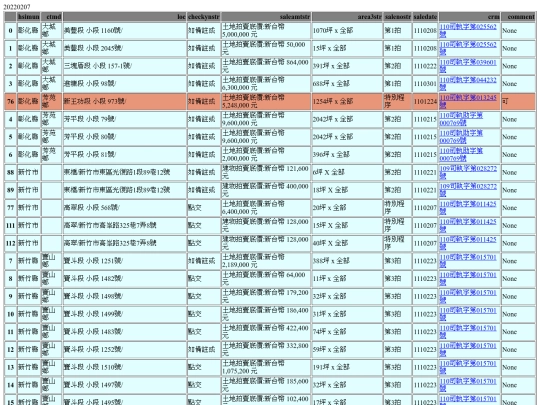Image resolution: width=540 pixels, height=405 pixels.
Task: Click the crm column header
Action: pyautogui.click(x=469, y=17)
